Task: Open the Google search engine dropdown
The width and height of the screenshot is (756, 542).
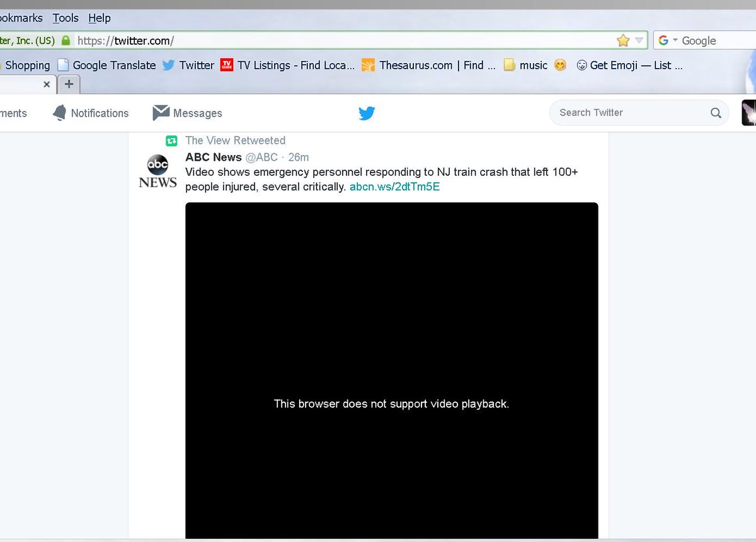Action: coord(667,41)
